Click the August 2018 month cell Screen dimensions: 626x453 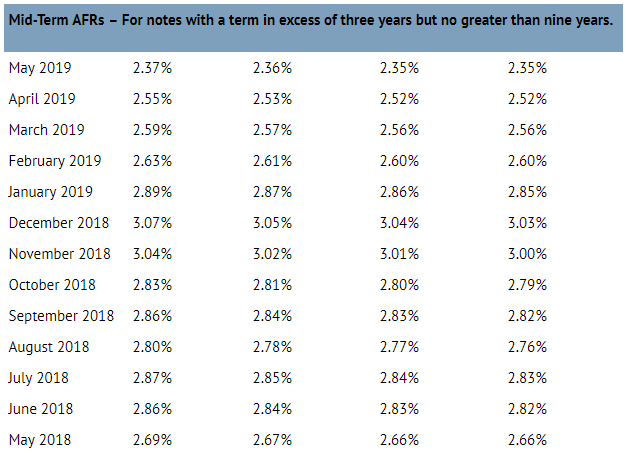tap(49, 347)
